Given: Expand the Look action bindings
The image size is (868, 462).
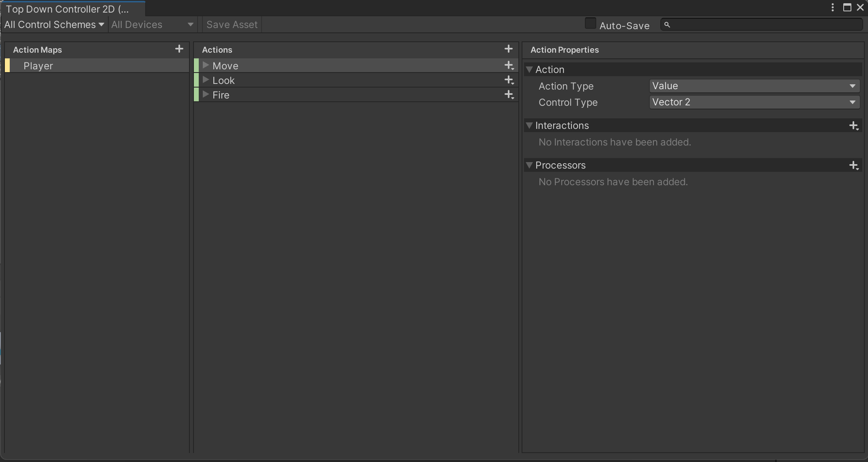Looking at the screenshot, I should coord(206,80).
